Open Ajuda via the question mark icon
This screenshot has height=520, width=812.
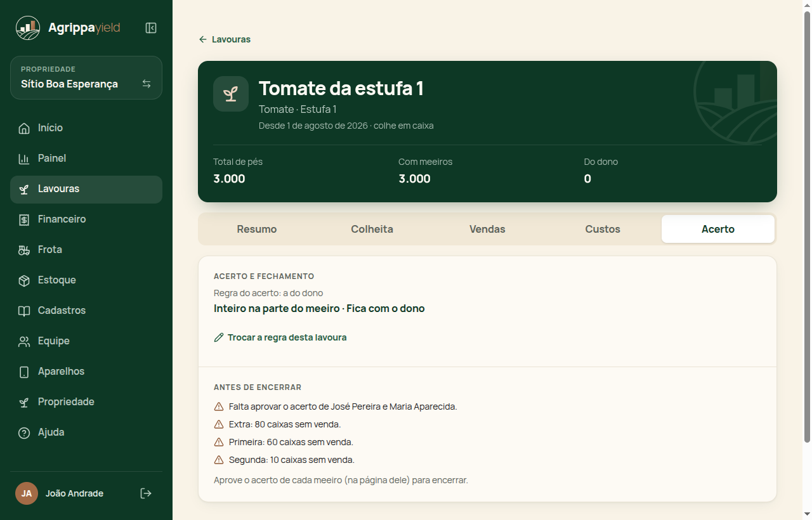click(24, 432)
